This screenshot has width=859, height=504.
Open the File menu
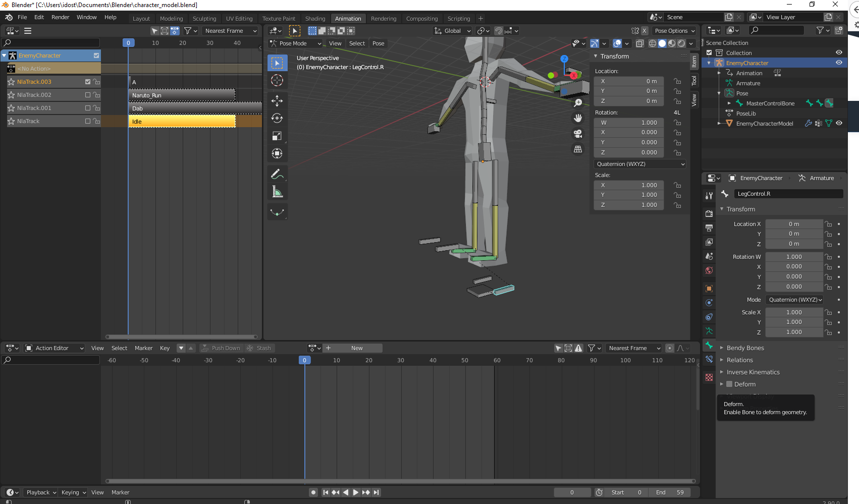tap(22, 17)
